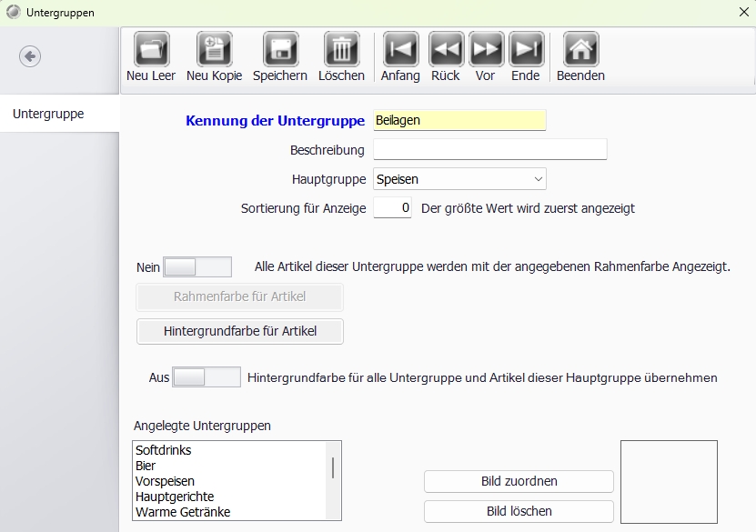
Task: Advance one record with Vor
Action: click(486, 49)
